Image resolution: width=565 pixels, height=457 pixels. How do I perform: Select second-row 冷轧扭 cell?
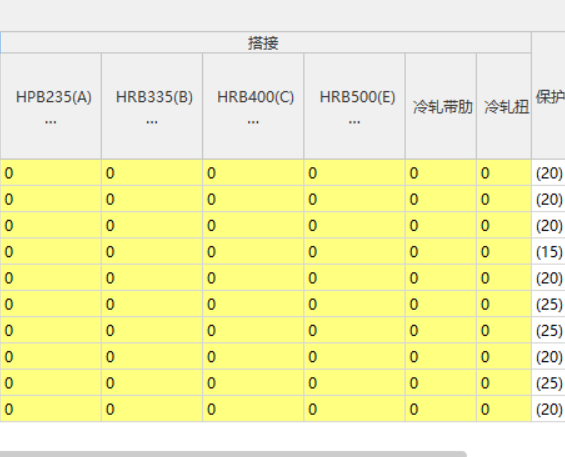click(x=504, y=199)
